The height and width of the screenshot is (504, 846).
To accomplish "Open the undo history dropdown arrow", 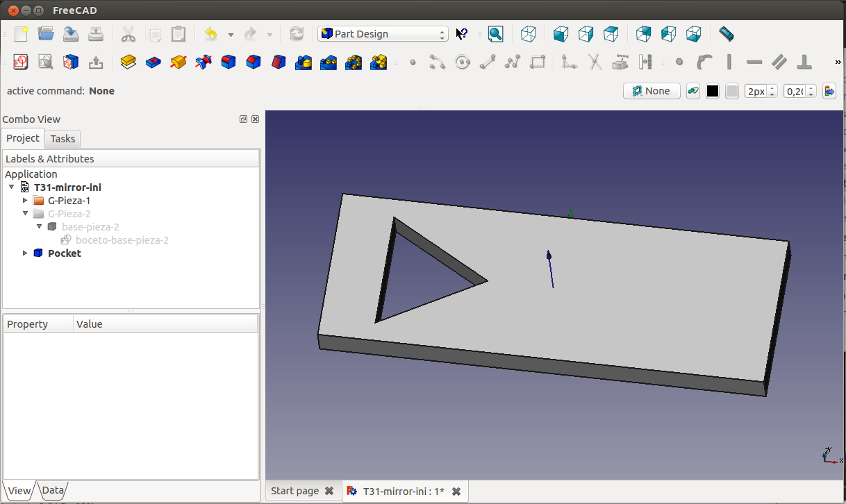I will click(x=231, y=34).
